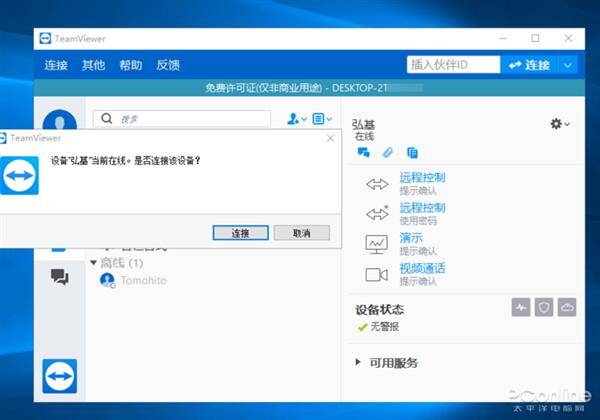Image resolution: width=600 pixels, height=420 pixels.
Task: Open the list view options dropdown
Action: click(322, 119)
